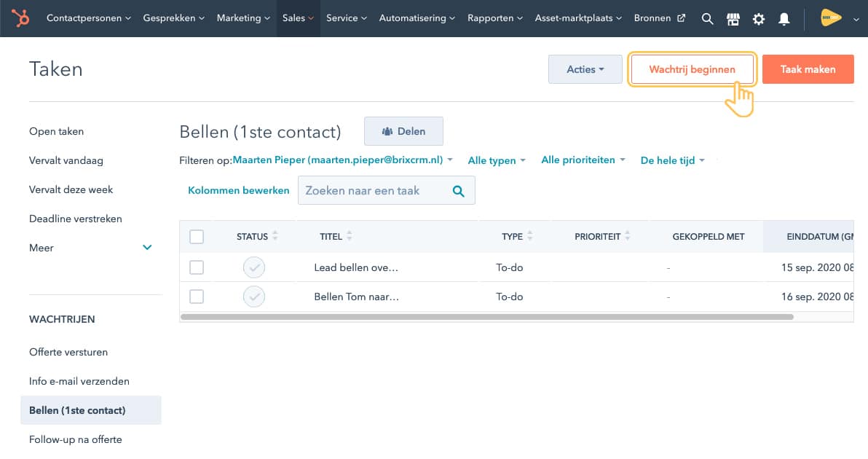Select all tasks header checkbox
Viewport: 868px width, 459px height.
[197, 237]
